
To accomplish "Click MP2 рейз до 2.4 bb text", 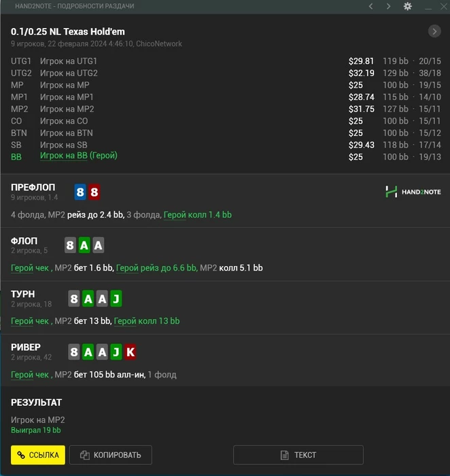I will (x=86, y=215).
